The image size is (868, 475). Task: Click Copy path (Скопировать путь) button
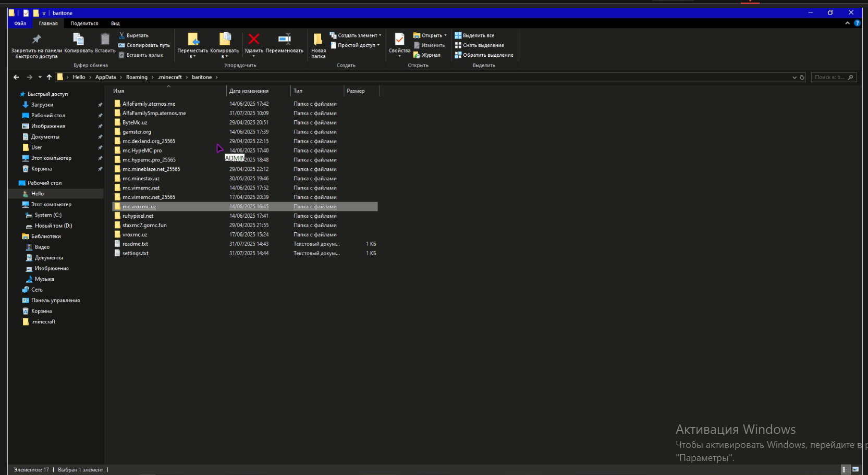[144, 45]
